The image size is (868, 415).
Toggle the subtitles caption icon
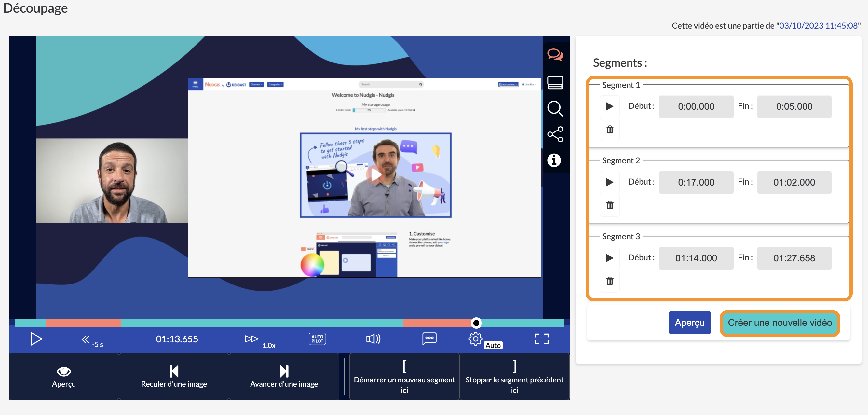(x=429, y=339)
